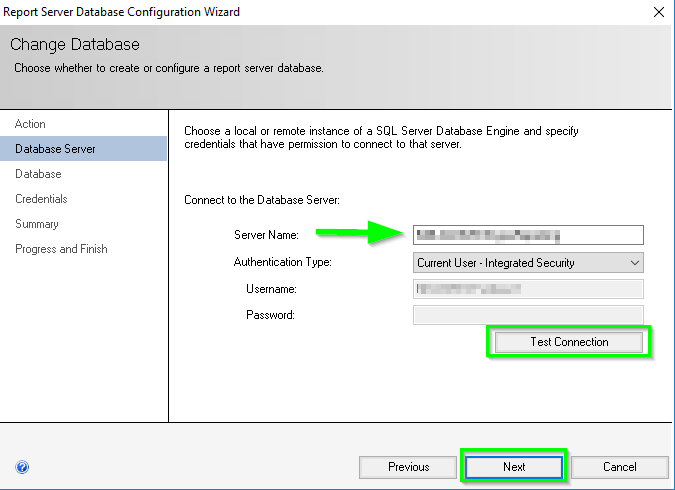Close the Configuration Wizard window
675x490 pixels.
pyautogui.click(x=658, y=12)
